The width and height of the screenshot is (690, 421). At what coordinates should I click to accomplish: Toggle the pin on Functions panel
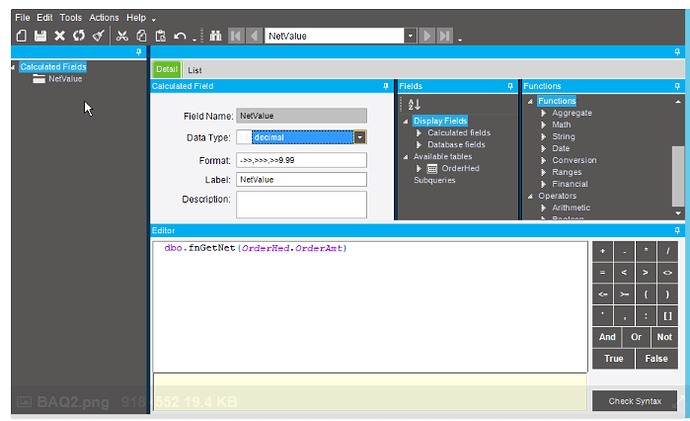click(x=677, y=86)
